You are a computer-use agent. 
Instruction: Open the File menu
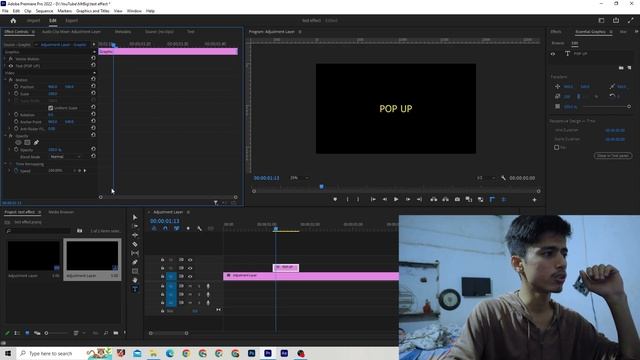point(5,11)
